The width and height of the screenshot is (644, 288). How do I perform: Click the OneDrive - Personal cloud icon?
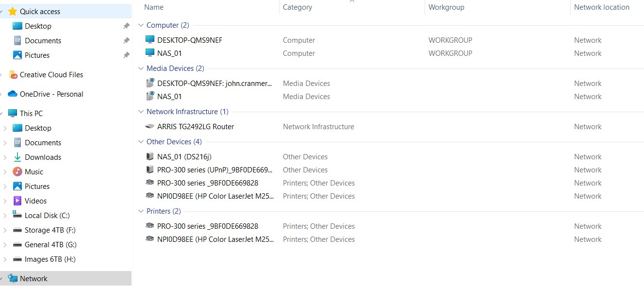[13, 94]
